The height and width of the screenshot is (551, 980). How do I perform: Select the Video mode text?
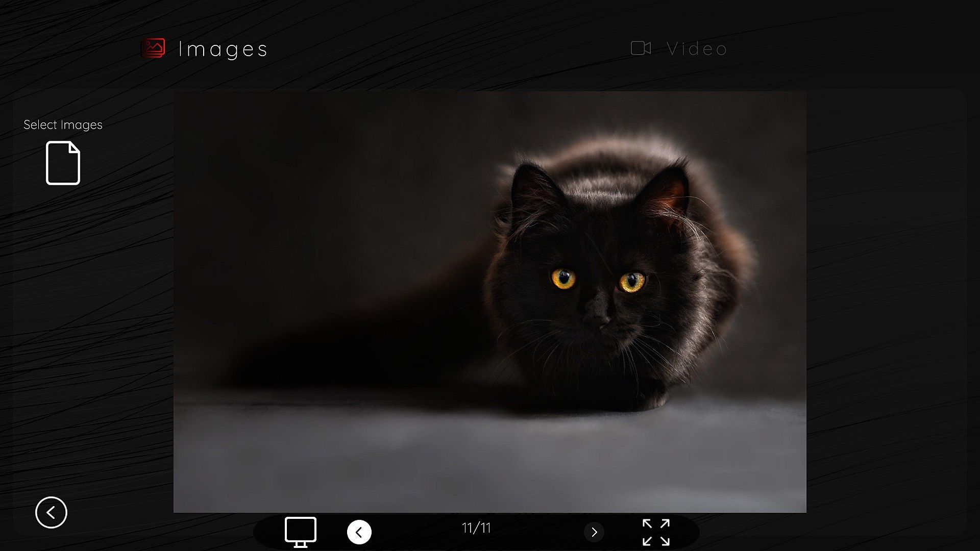point(697,49)
